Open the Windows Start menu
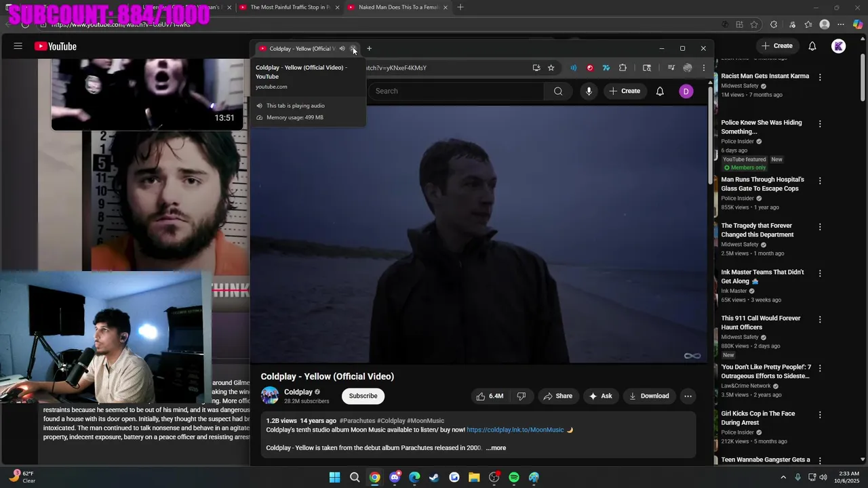 [334, 477]
